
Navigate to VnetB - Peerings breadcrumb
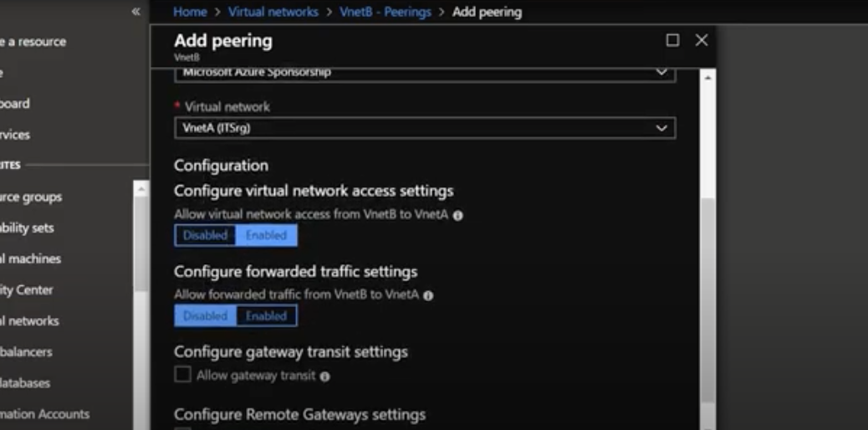tap(385, 12)
